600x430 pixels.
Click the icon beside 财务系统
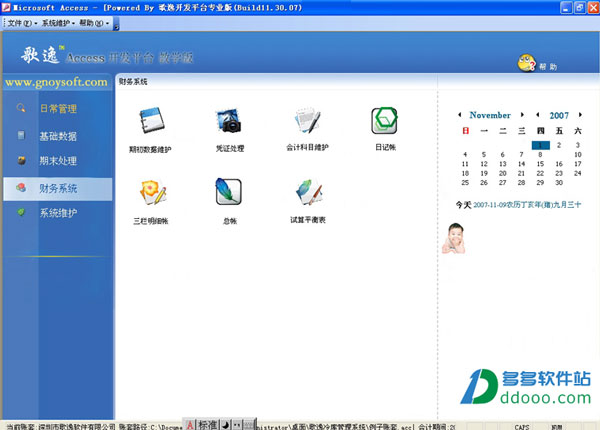coord(21,187)
